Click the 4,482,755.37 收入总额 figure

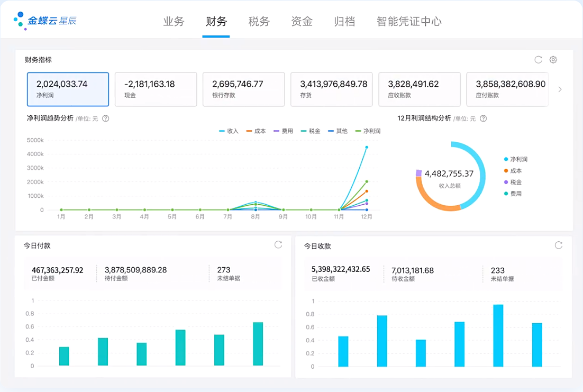point(449,174)
